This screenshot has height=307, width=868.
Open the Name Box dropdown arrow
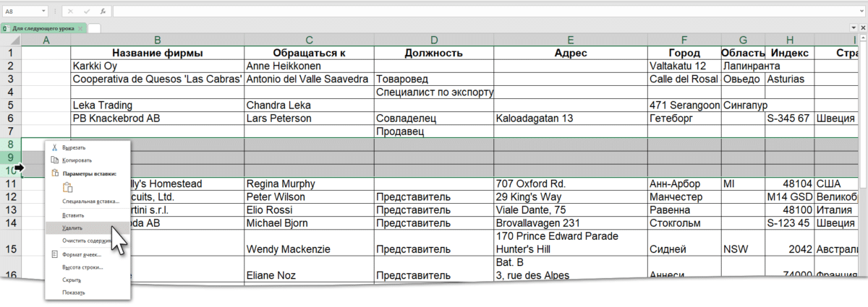(43, 12)
